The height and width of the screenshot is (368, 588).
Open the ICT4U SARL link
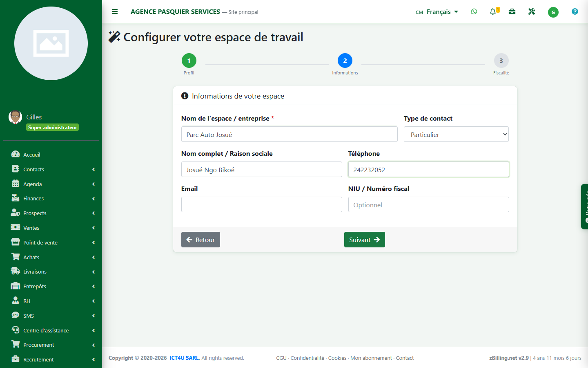(x=185, y=358)
